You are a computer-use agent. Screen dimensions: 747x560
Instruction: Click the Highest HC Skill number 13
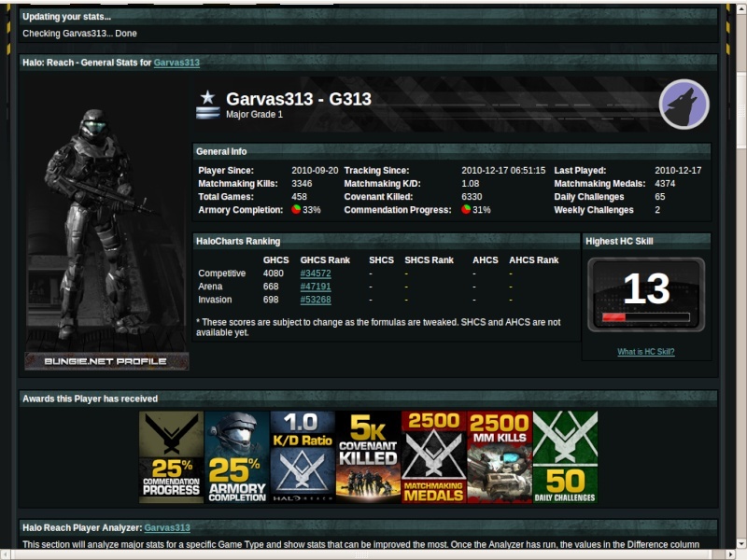tap(646, 288)
